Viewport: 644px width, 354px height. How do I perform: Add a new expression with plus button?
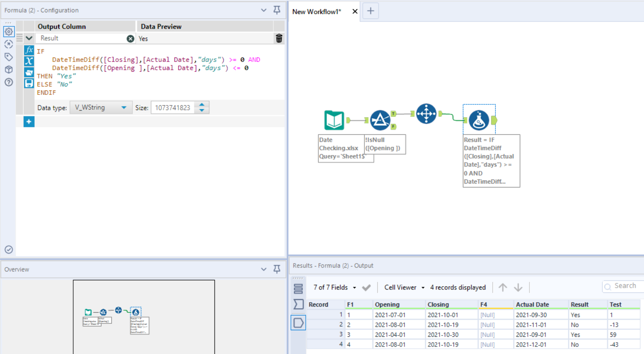click(x=29, y=122)
